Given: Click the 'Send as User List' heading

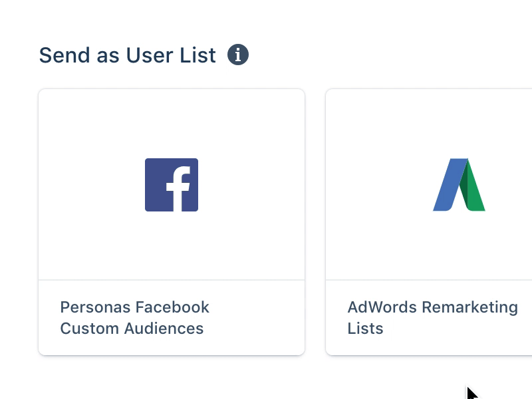Looking at the screenshot, I should pyautogui.click(x=126, y=55).
